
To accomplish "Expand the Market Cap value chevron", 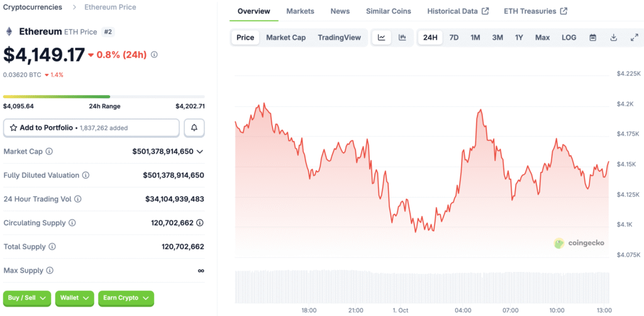I will (199, 152).
